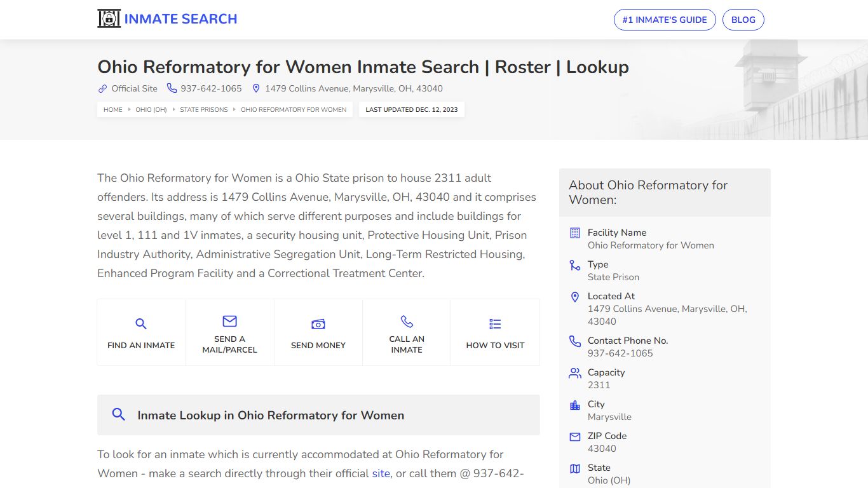Click the map pin icon in header
Screen dimensions: 868x488
tap(256, 88)
